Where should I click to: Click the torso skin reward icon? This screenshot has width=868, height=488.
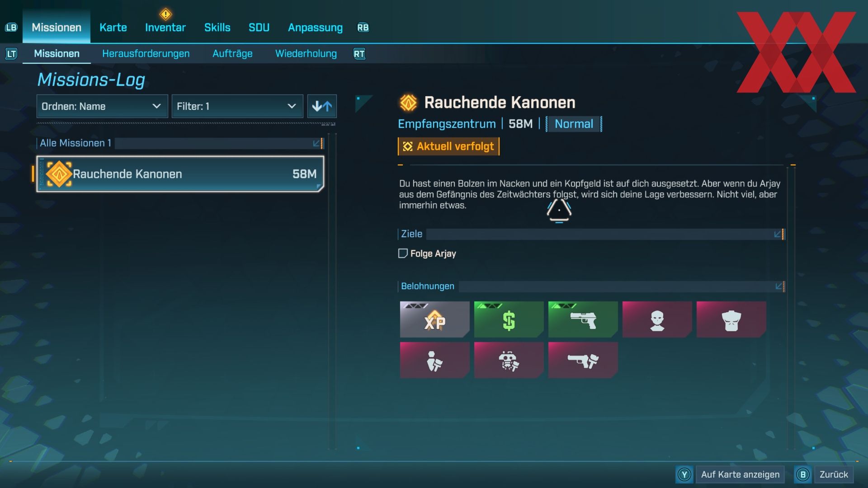point(731,319)
